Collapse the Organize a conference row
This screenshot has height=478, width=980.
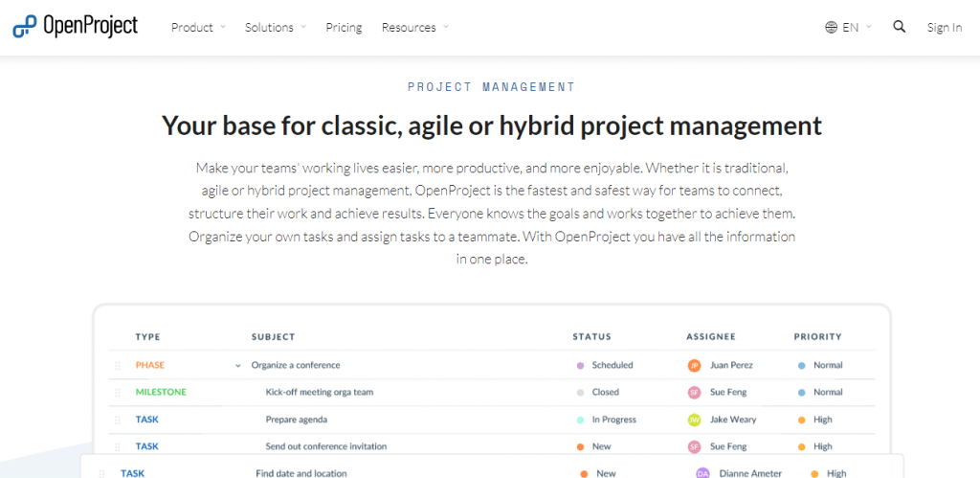[x=238, y=365]
